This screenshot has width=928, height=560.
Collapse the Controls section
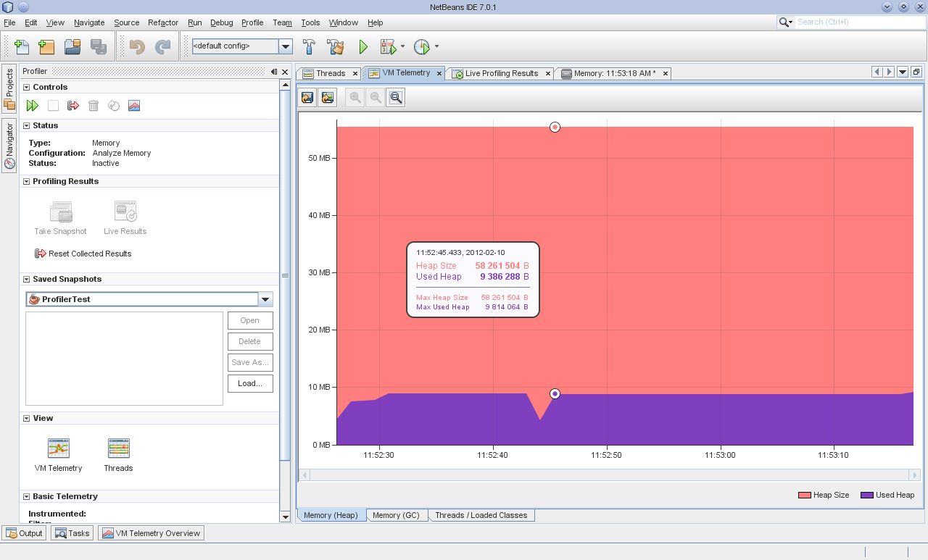(x=27, y=87)
